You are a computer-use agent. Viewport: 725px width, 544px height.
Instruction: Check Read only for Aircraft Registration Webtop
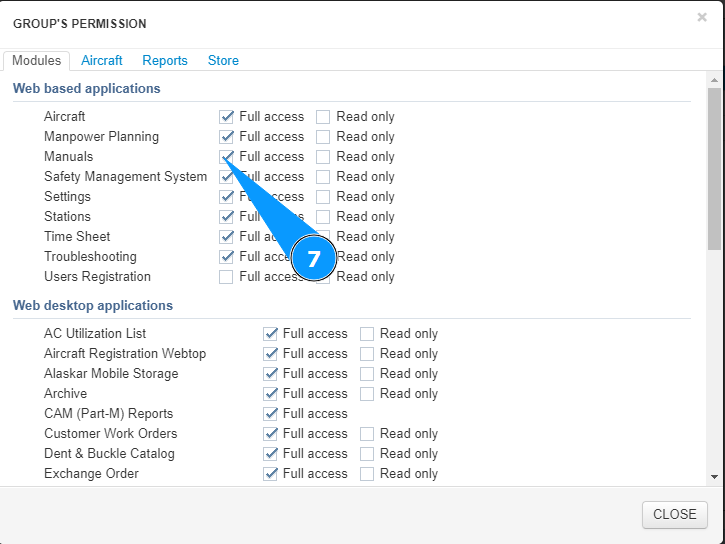click(367, 354)
